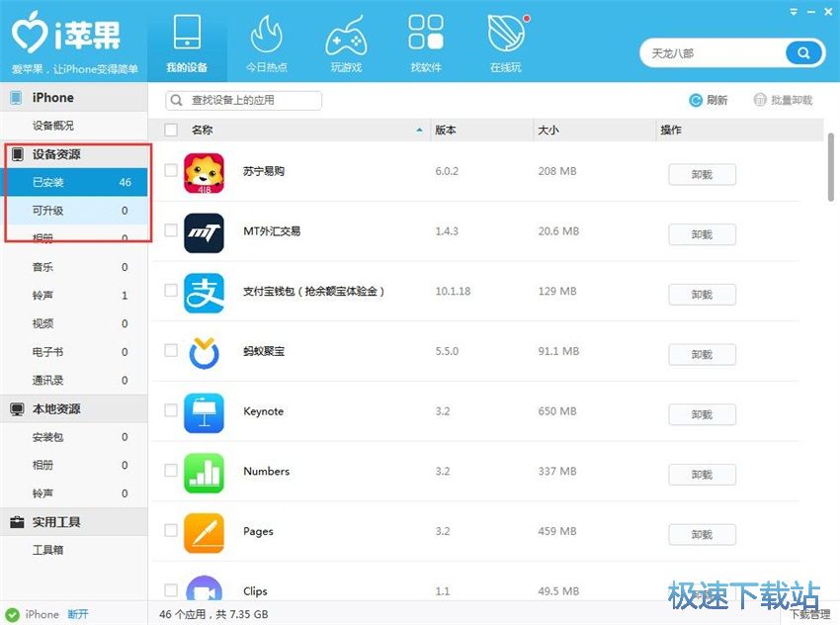Click the green connected status icon
Screen dimensions: 840x625
pyautogui.click(x=12, y=615)
